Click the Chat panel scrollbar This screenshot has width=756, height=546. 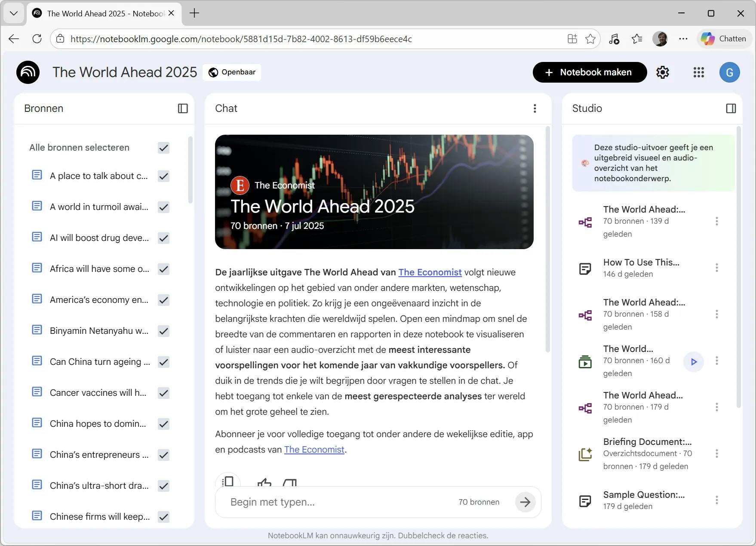[548, 240]
